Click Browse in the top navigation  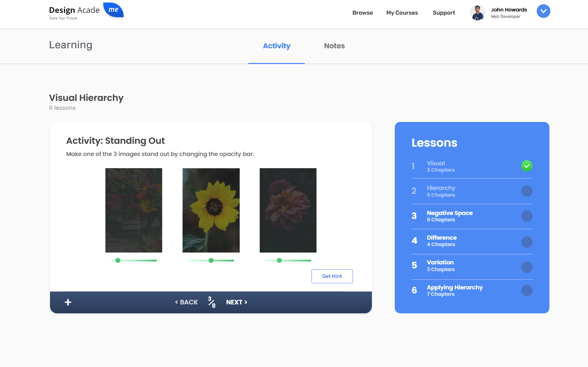(x=362, y=13)
